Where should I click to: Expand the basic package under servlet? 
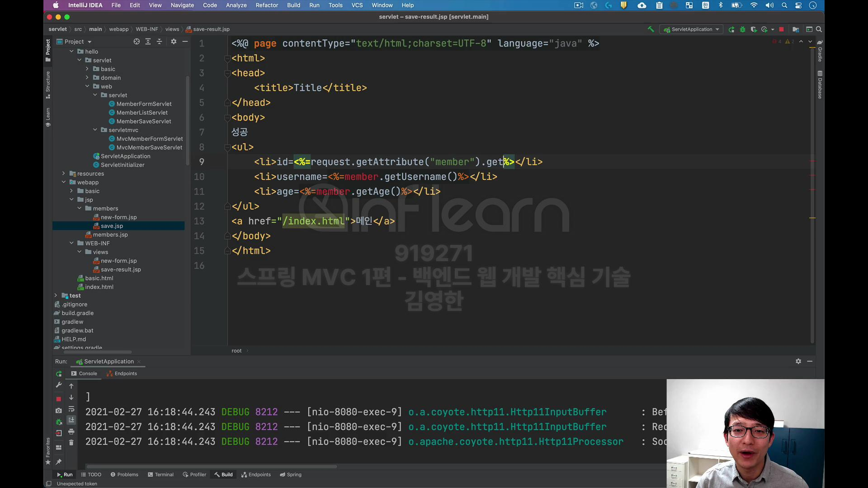pos(87,69)
